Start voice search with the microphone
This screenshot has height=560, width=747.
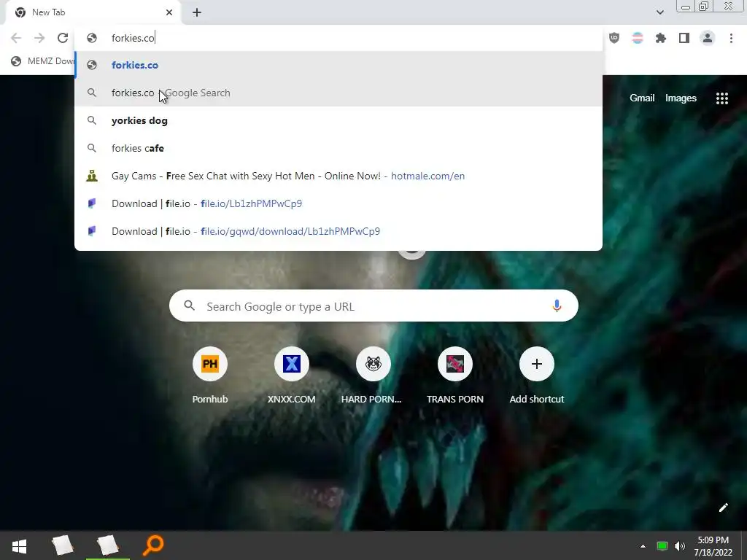[557, 306]
